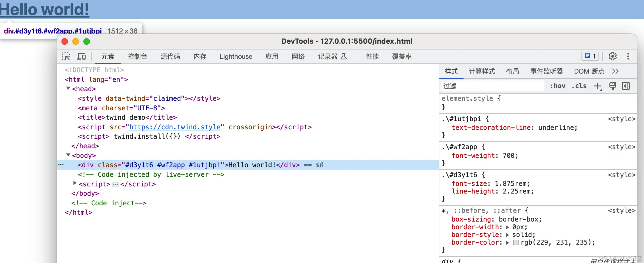Select the twind.install script row
The width and height of the screenshot is (644, 263).
coord(149,136)
